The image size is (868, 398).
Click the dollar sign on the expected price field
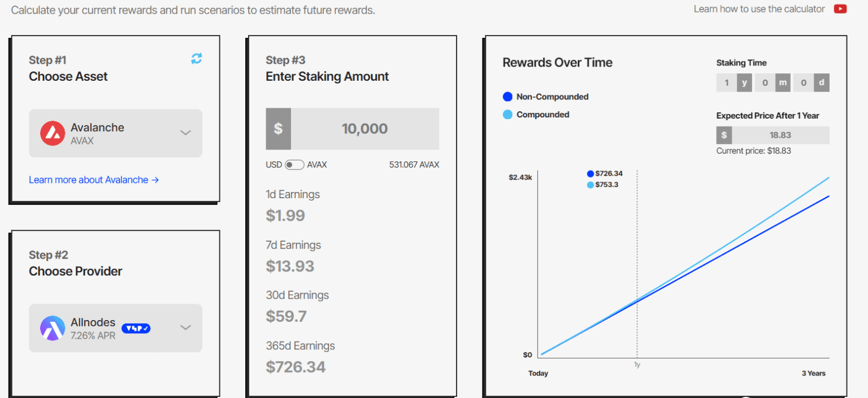724,135
